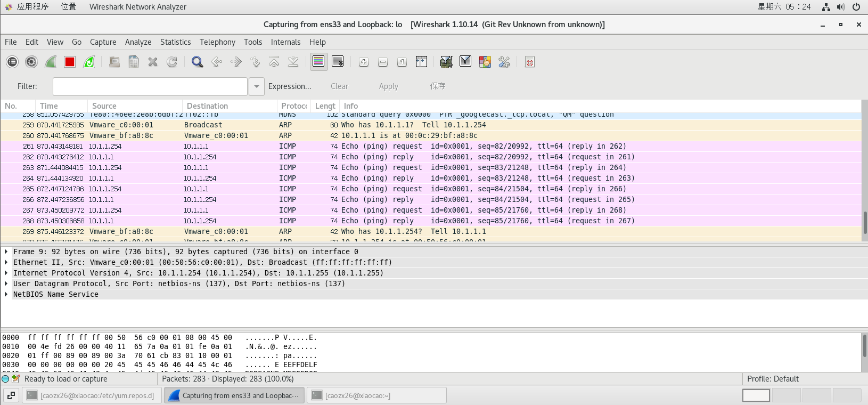Open the Telephony menu
The width and height of the screenshot is (868, 405).
click(x=217, y=42)
